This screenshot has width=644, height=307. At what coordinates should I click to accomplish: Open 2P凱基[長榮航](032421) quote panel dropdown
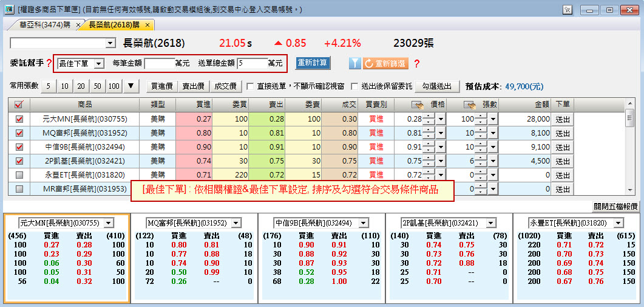pos(491,222)
